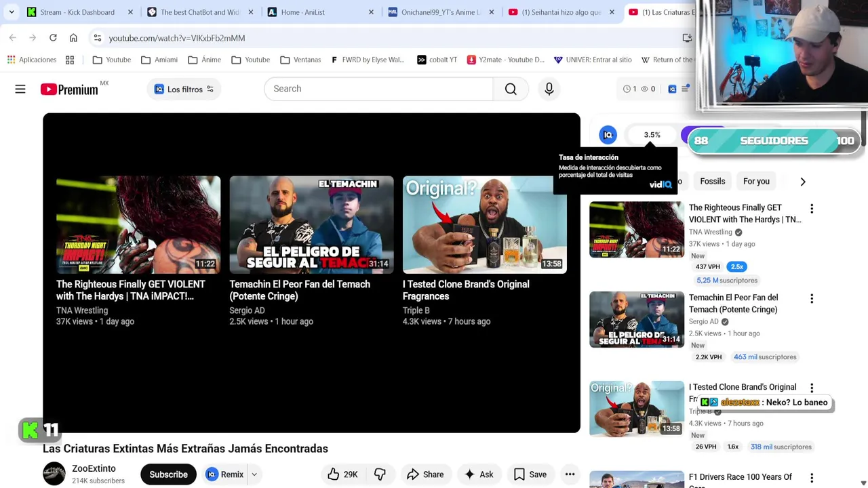Viewport: 868px width, 488px height.
Task: Close the Home - AniList tab
Action: 371,12
